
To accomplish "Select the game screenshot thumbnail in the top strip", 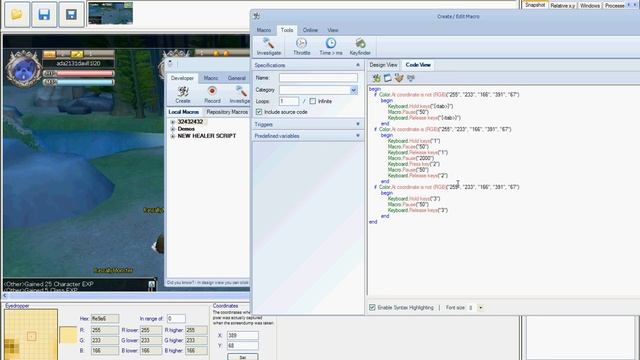I will tap(110, 13).
